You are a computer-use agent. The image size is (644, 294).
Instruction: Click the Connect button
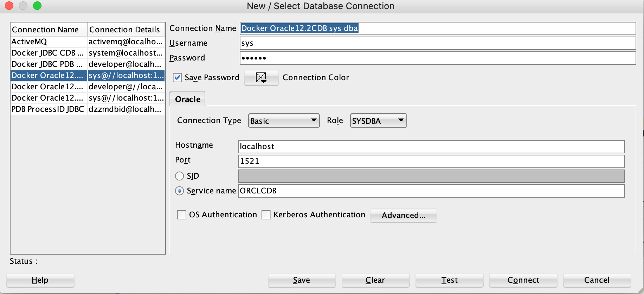click(x=523, y=280)
